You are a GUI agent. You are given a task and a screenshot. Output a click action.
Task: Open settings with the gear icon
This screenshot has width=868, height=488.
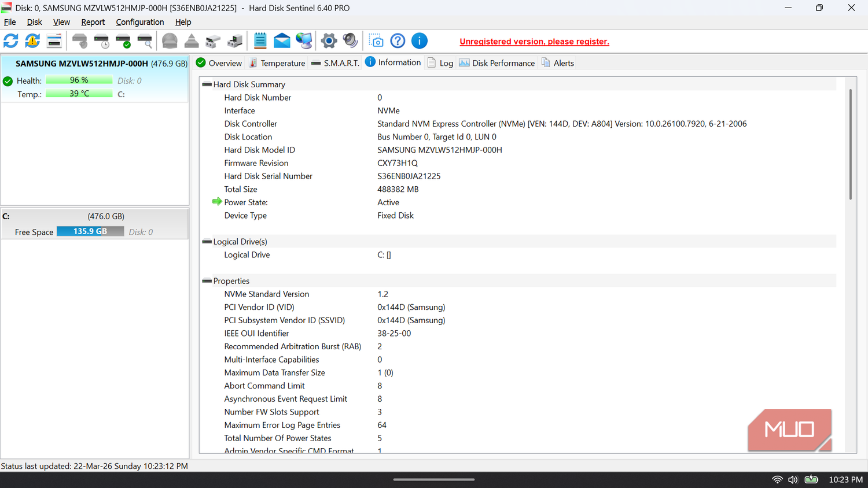(329, 41)
